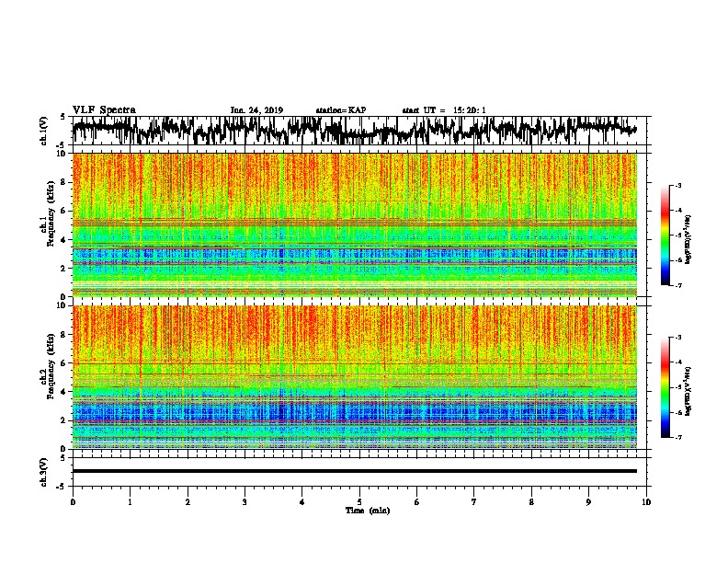Click the time axis tick label "2"
This screenshot has height=563, width=728.
click(x=188, y=501)
